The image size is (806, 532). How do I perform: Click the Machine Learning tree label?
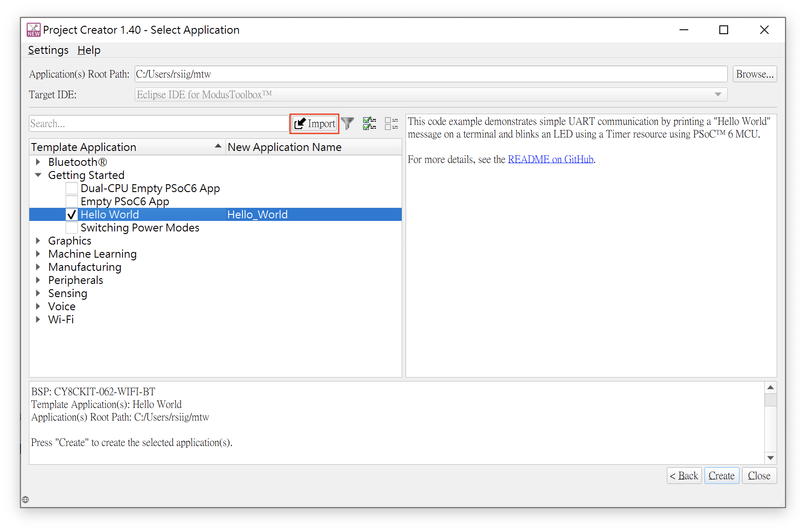[92, 254]
